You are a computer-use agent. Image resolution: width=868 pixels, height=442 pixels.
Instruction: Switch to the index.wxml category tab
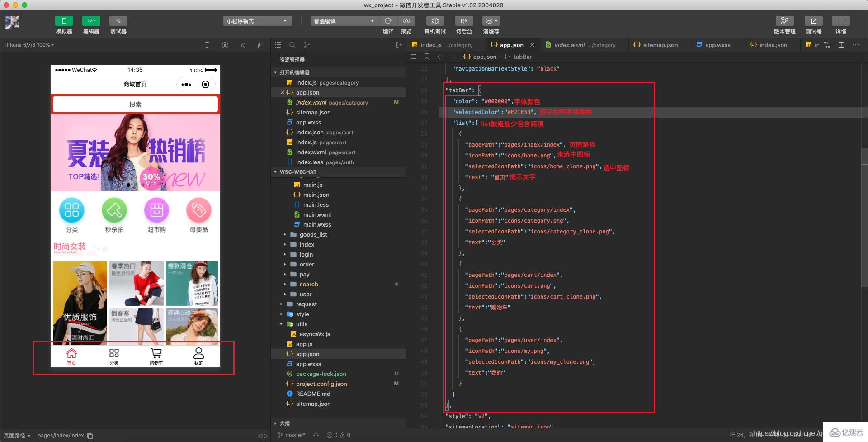click(x=585, y=45)
